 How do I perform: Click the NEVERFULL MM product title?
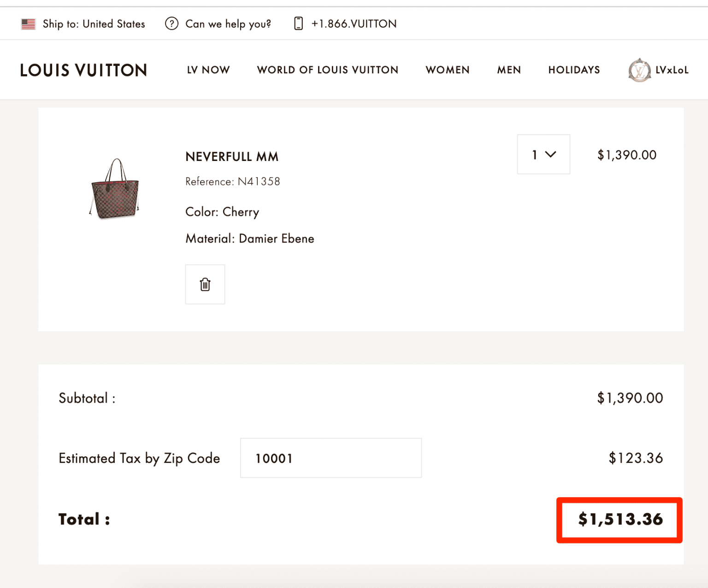coord(232,157)
